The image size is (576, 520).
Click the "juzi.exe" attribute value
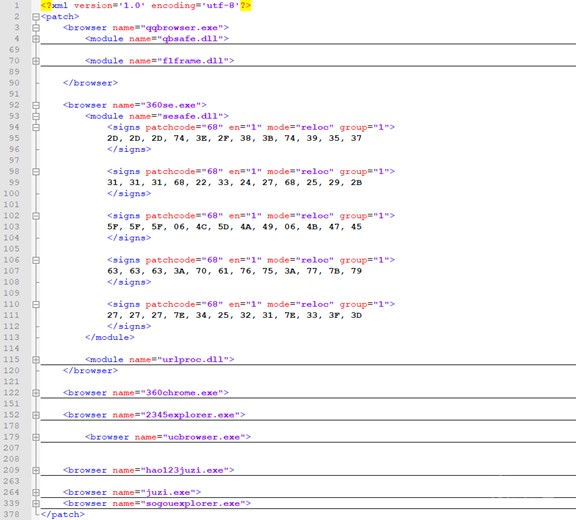click(x=168, y=492)
